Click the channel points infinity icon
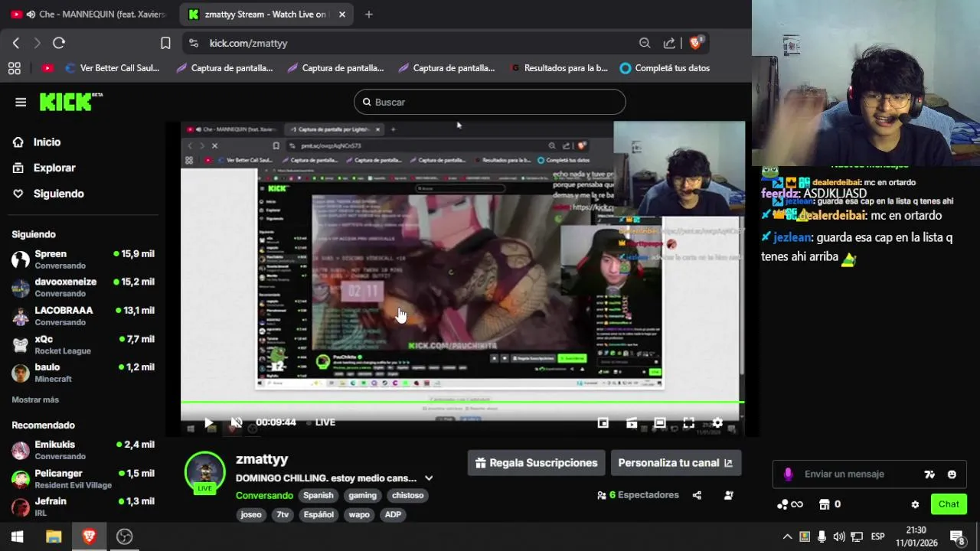This screenshot has height=551, width=980. point(790,504)
